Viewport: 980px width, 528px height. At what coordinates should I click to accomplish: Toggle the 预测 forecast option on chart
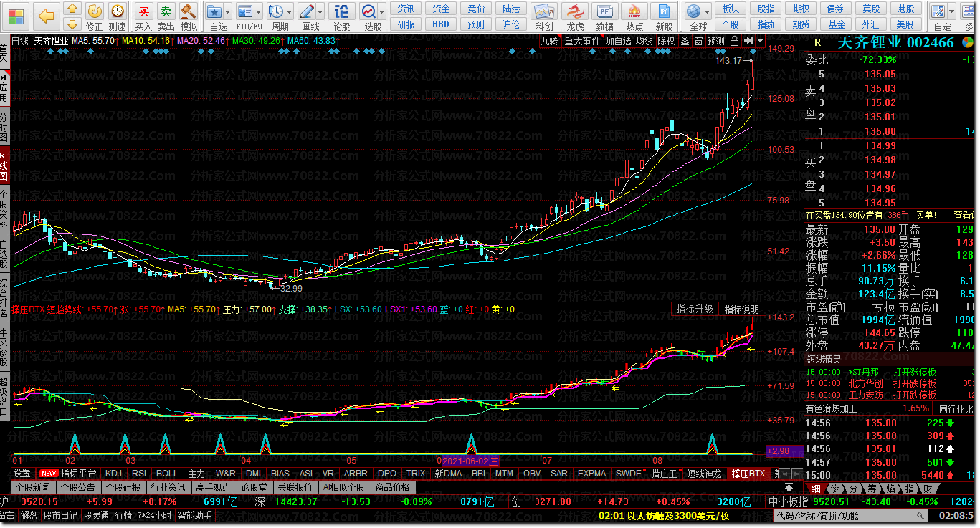[x=716, y=41]
